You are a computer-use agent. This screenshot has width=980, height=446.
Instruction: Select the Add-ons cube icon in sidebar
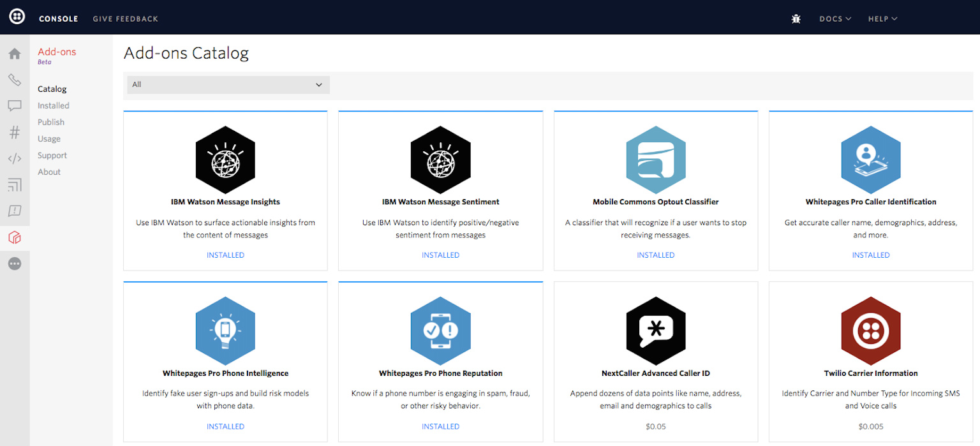pyautogui.click(x=15, y=237)
